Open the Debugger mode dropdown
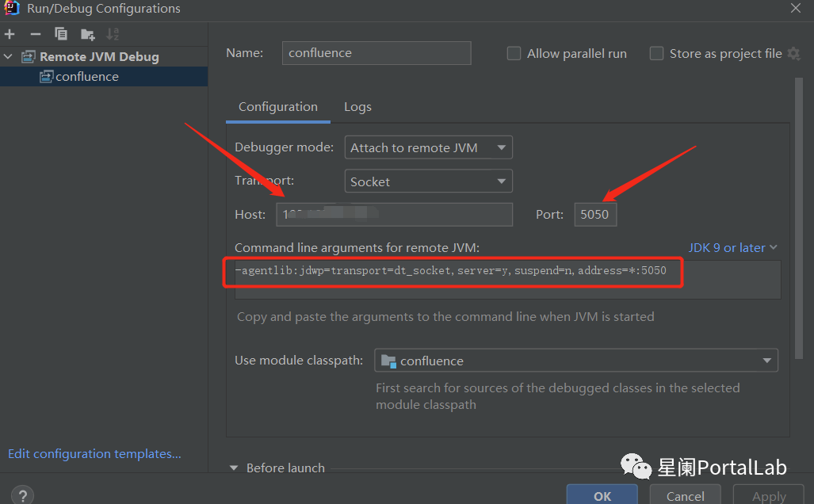814x504 pixels. click(x=428, y=147)
